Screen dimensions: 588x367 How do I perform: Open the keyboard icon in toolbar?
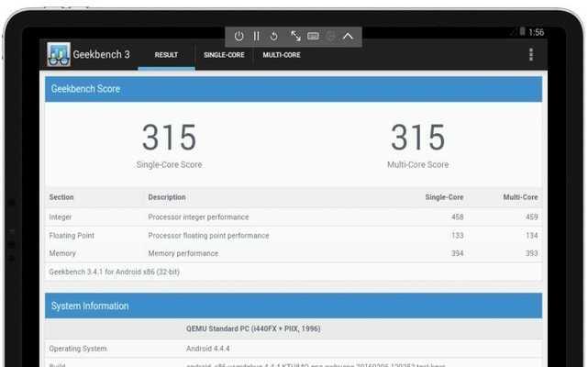(x=313, y=36)
